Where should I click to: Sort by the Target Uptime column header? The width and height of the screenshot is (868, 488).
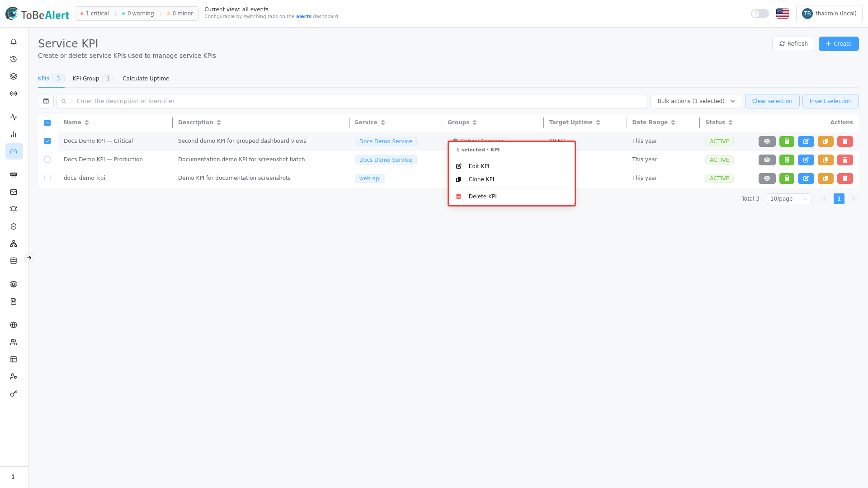(x=575, y=122)
